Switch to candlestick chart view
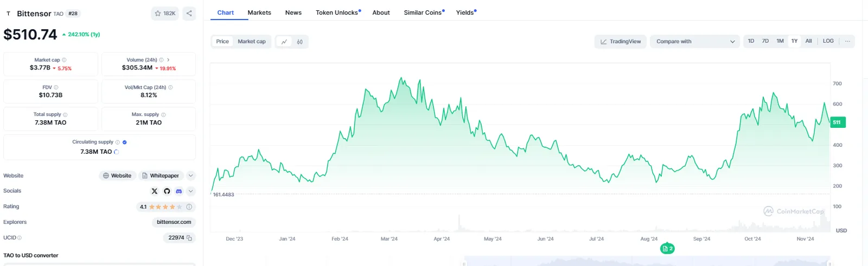 (x=299, y=42)
